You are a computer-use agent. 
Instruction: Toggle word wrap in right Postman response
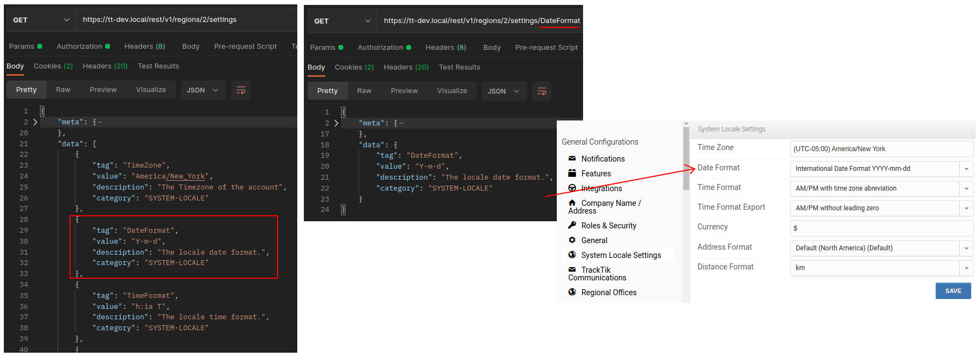click(541, 91)
